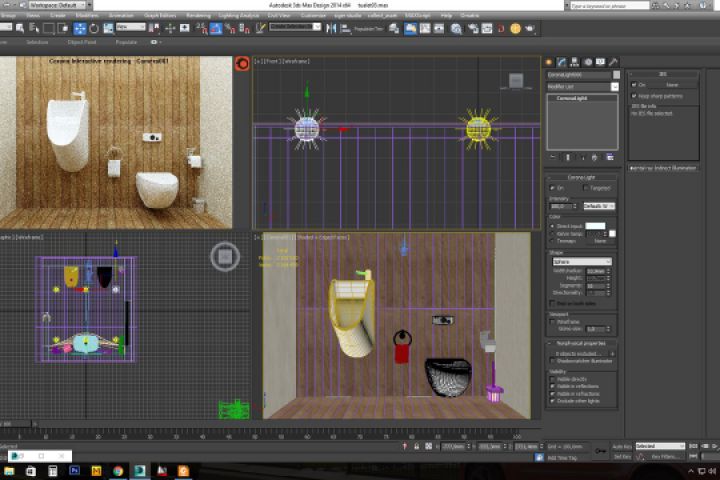Viewport: 720px width, 480px height.
Task: Open the Utilities panel hammer icon
Action: pos(613,62)
